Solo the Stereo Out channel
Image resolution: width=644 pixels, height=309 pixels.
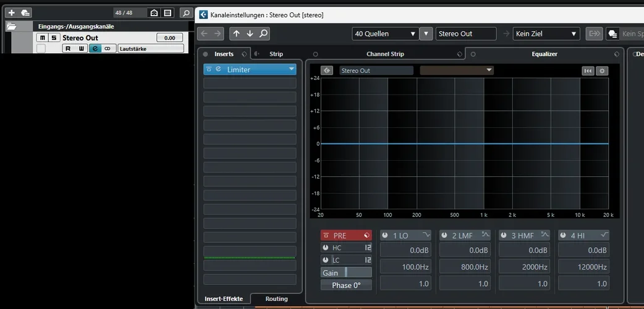click(x=54, y=38)
